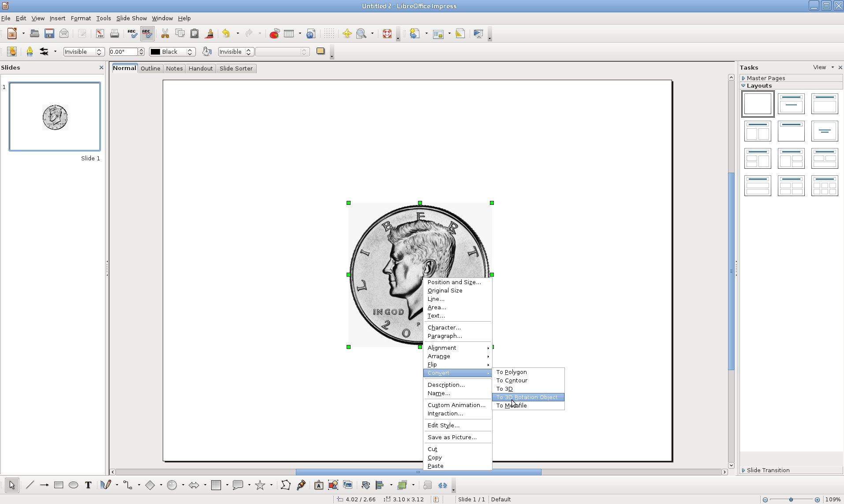Expand the Slide Transition section
Viewport: 844px width, 504px height.
(791, 470)
